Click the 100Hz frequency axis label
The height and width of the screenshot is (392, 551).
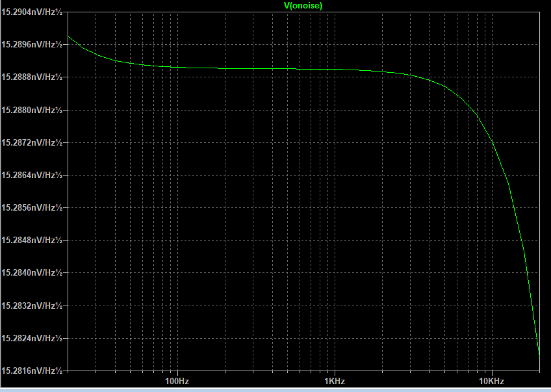point(177,382)
